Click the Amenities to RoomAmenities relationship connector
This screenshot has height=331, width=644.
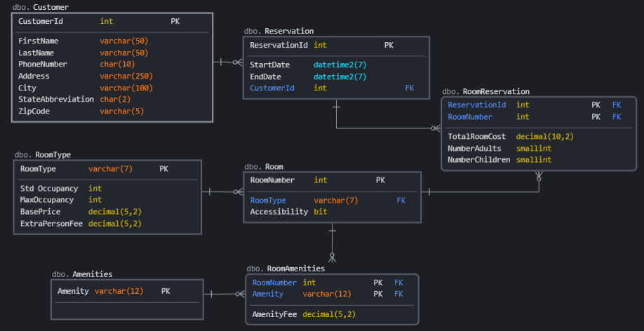click(224, 294)
